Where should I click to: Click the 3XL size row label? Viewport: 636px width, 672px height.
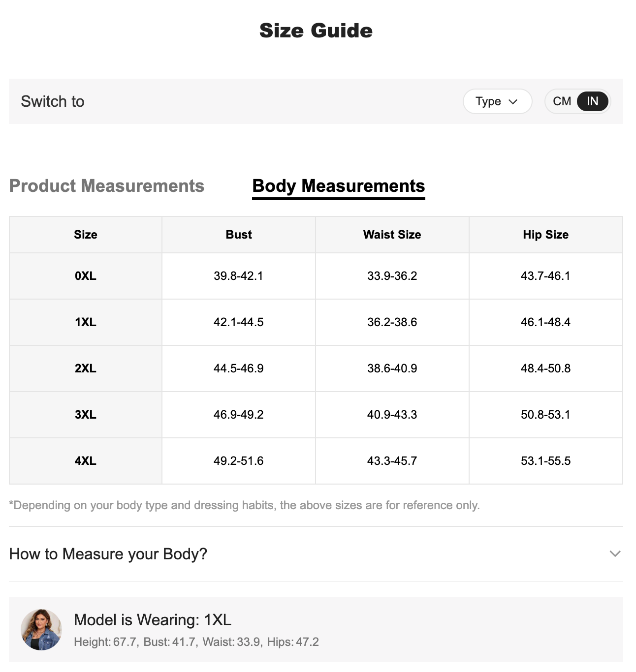86,415
